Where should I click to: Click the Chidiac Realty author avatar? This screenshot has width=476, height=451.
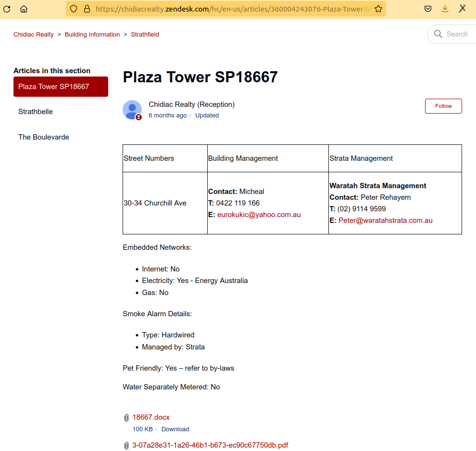point(132,110)
